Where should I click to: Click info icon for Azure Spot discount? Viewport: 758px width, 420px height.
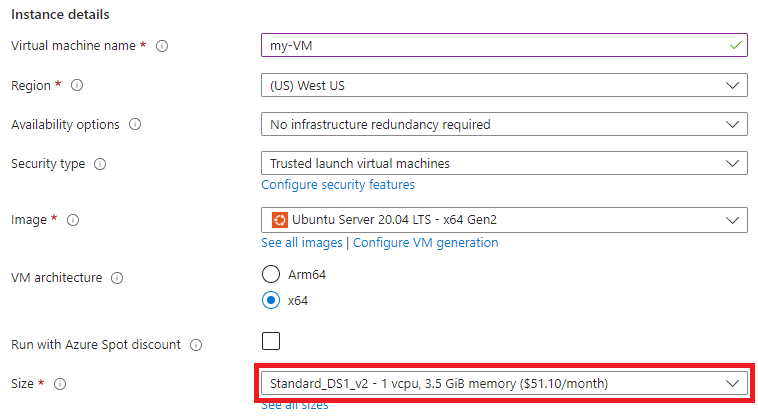196,345
